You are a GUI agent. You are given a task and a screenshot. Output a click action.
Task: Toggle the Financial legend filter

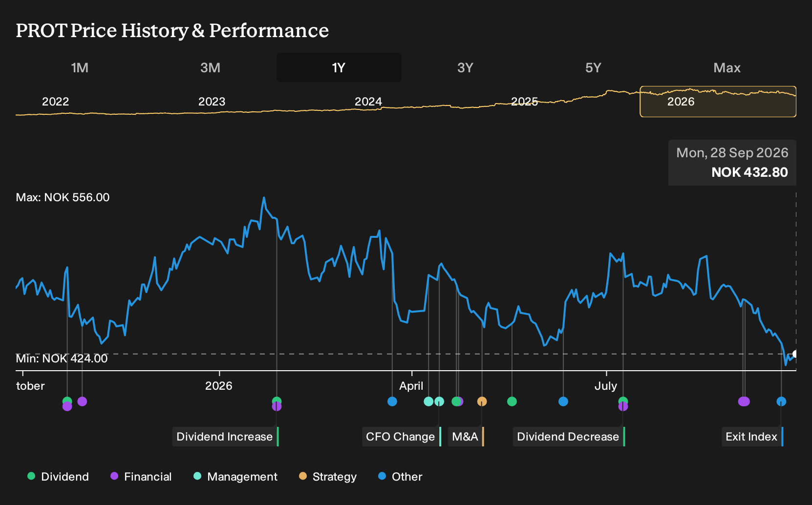point(141,477)
